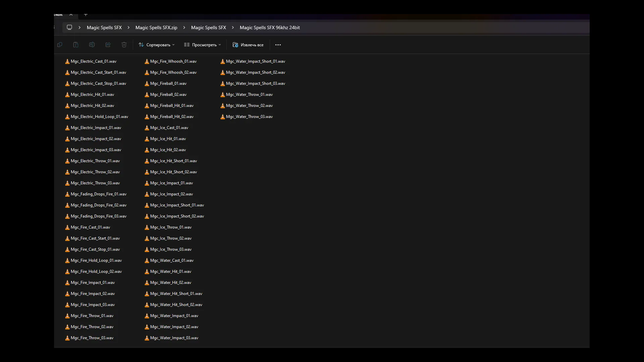Open the Сортировать sort dropdown
This screenshot has width=644, height=362.
157,45
